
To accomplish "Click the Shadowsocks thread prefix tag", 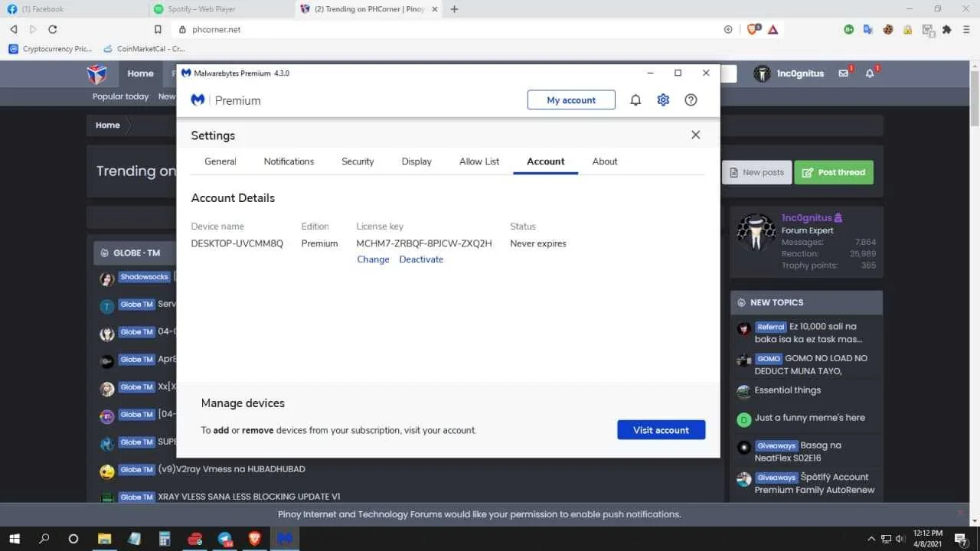I will pos(144,277).
